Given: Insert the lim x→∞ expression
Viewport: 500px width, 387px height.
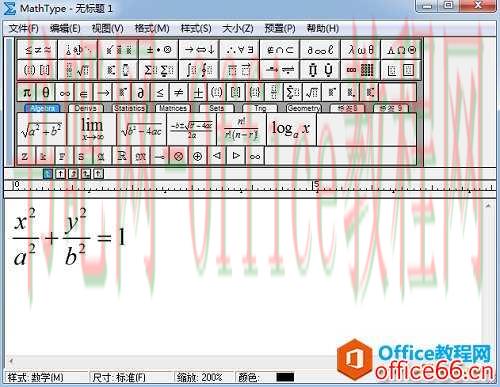Looking at the screenshot, I should (x=92, y=129).
